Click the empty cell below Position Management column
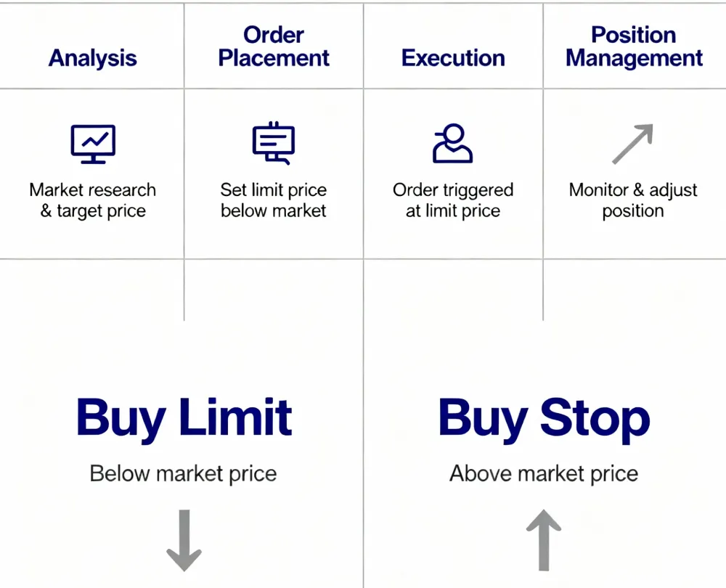 635,290
